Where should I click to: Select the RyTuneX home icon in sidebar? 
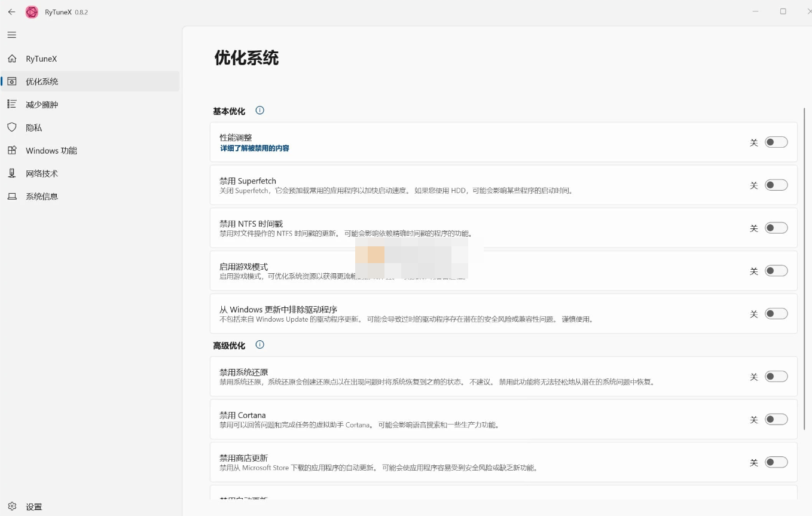(12, 59)
